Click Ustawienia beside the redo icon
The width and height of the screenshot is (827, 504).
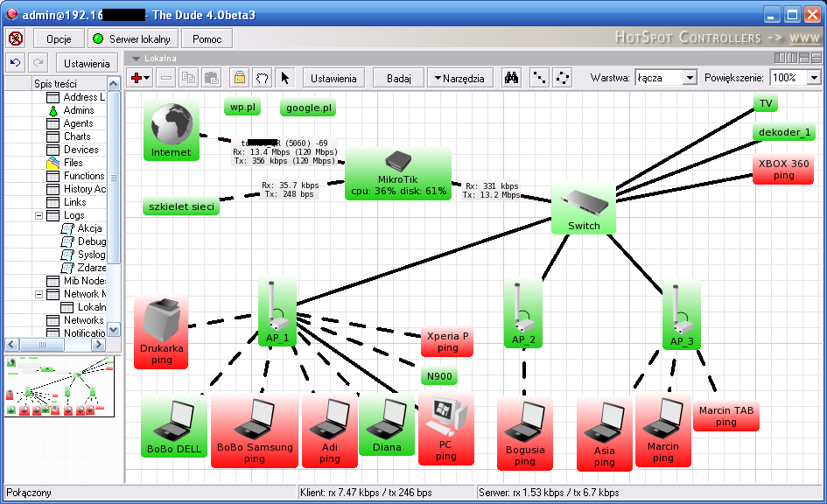(87, 63)
